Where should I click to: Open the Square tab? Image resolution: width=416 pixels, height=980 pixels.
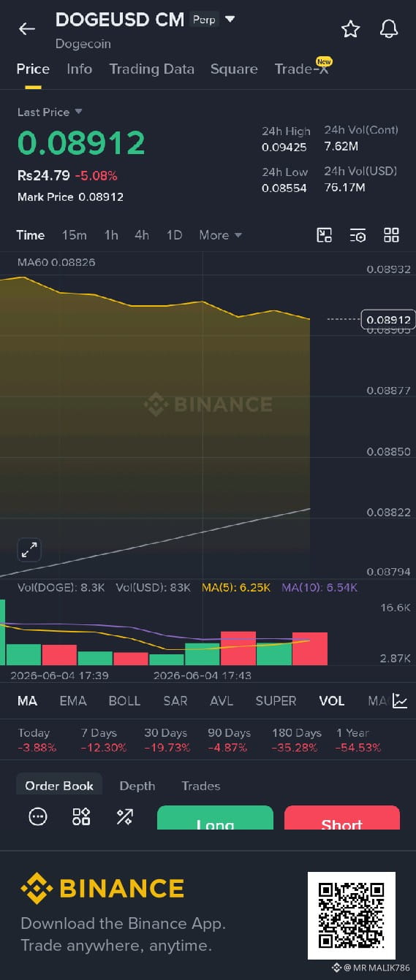(234, 69)
